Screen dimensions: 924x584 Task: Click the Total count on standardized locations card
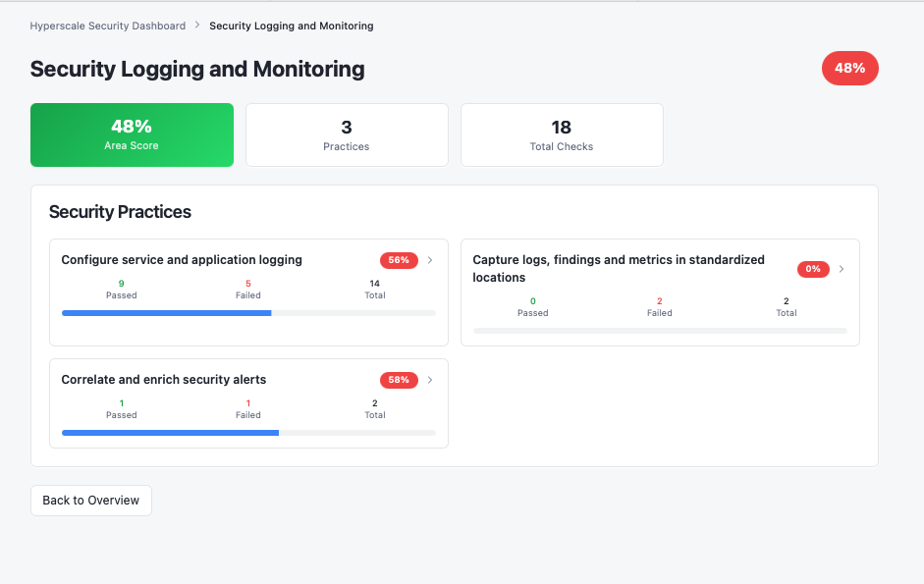(786, 305)
